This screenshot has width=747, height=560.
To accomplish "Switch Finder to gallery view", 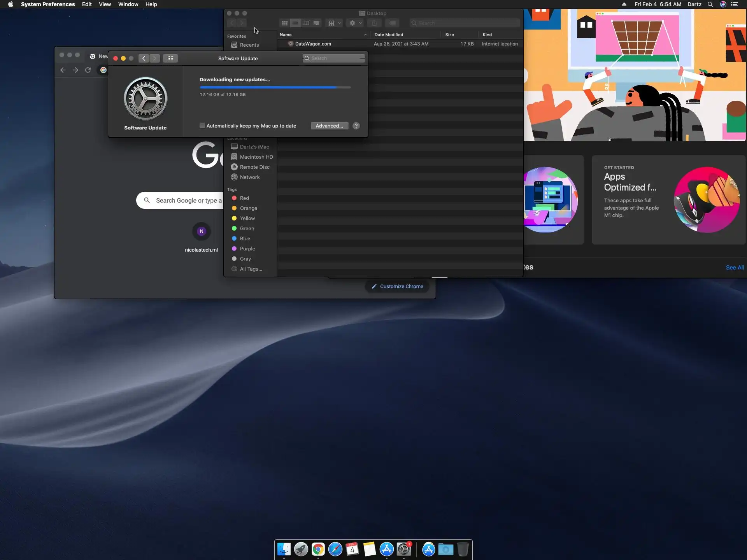I will click(316, 23).
